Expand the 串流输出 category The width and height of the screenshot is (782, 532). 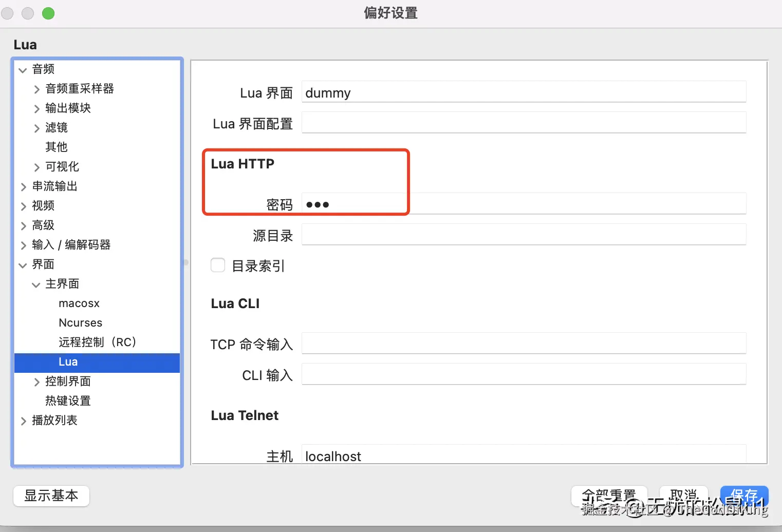(x=23, y=186)
